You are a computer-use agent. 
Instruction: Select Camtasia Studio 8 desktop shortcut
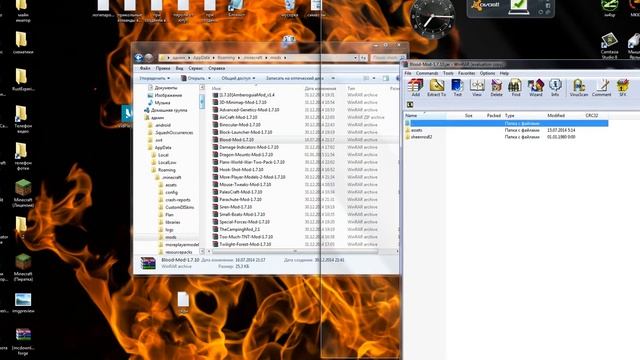tap(609, 46)
